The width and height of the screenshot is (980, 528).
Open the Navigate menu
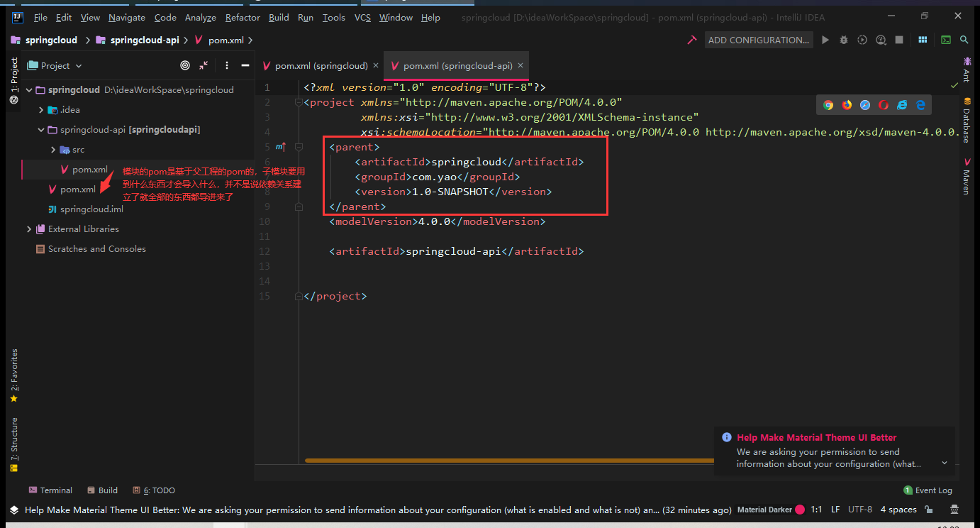pos(127,18)
